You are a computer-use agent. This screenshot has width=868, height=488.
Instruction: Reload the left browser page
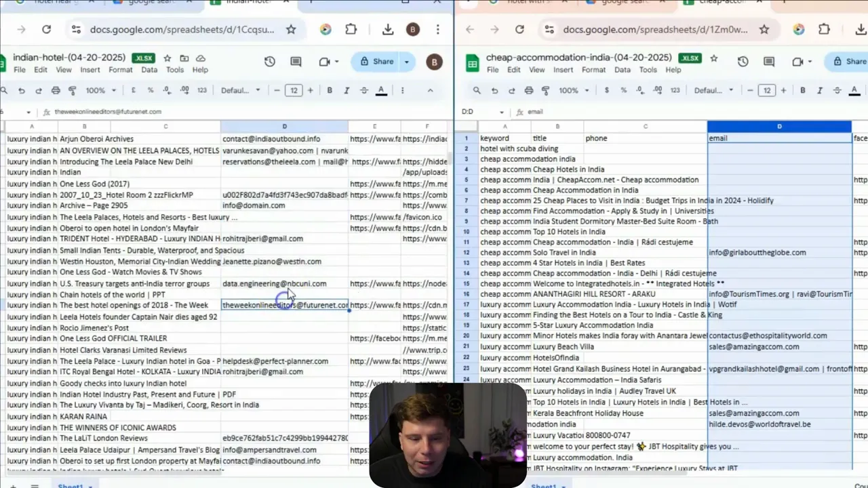point(46,29)
